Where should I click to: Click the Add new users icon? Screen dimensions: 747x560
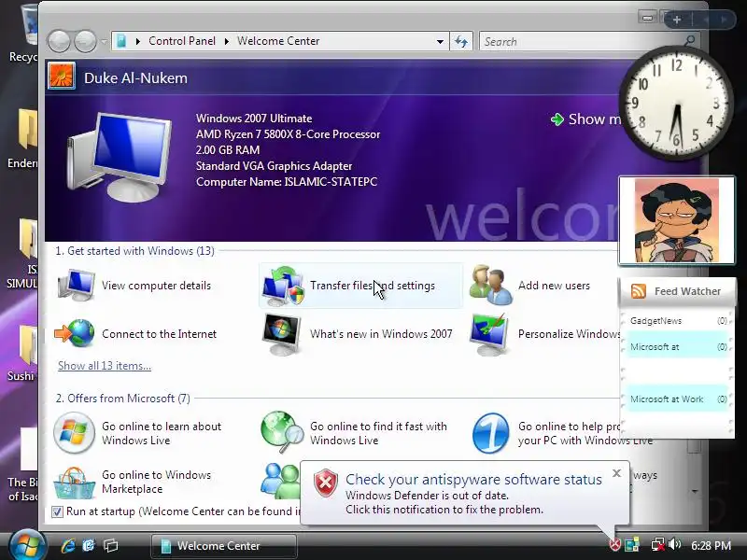click(x=491, y=285)
